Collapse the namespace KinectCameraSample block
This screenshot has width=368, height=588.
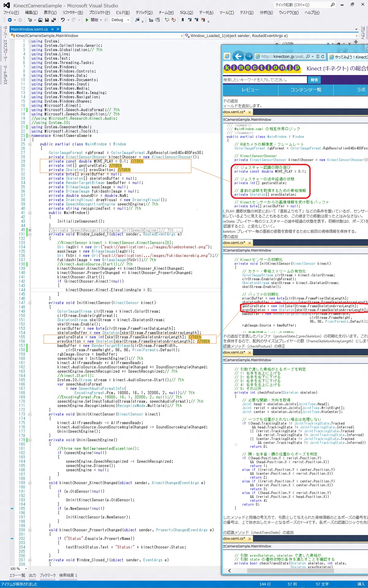(30, 136)
